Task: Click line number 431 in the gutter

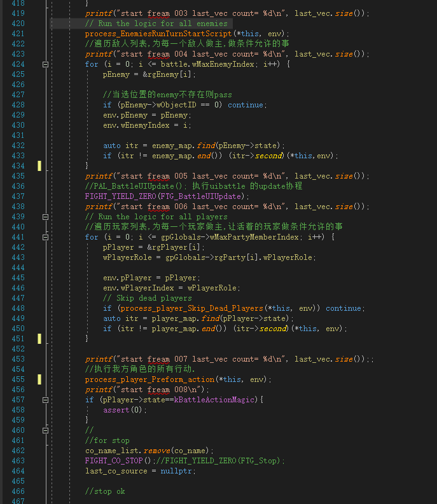Action: (x=18, y=135)
